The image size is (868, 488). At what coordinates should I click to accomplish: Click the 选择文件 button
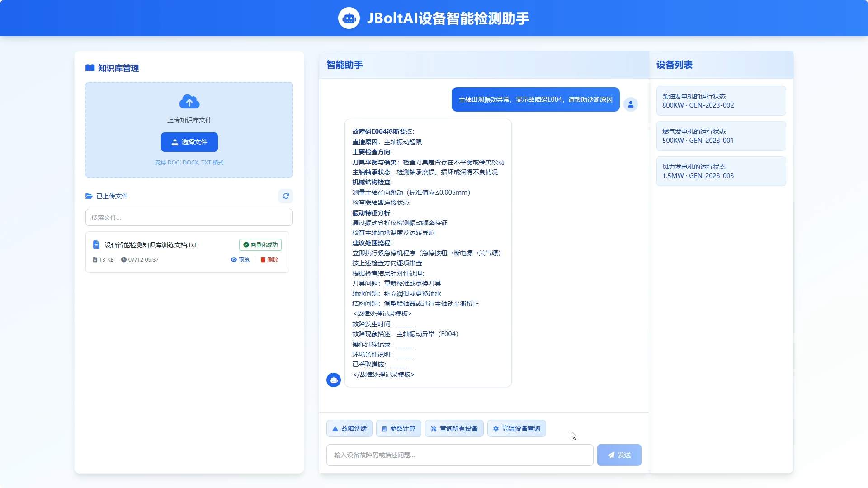pyautogui.click(x=189, y=142)
